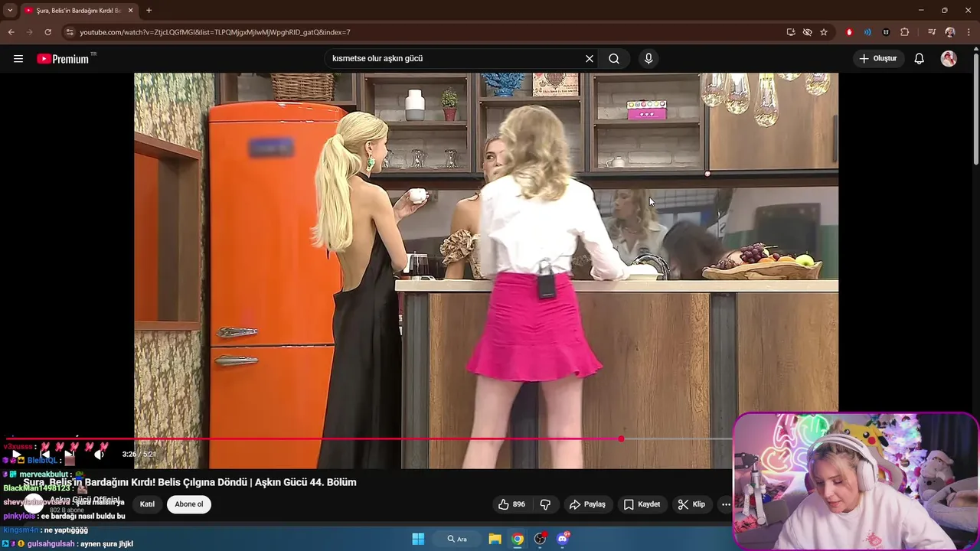Click the webcam overlay thumbnail

pos(856,481)
